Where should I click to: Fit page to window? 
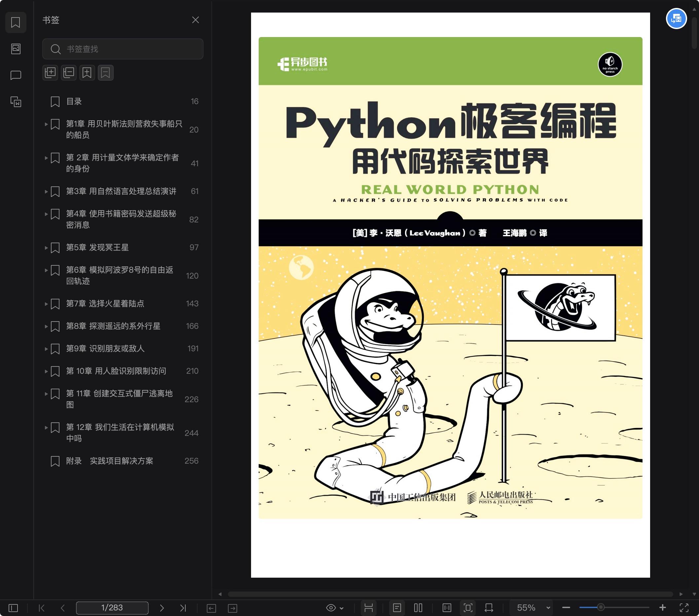468,608
